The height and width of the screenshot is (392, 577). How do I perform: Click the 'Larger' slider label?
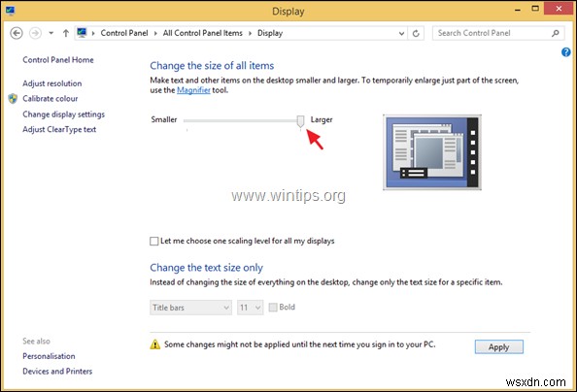click(x=322, y=120)
